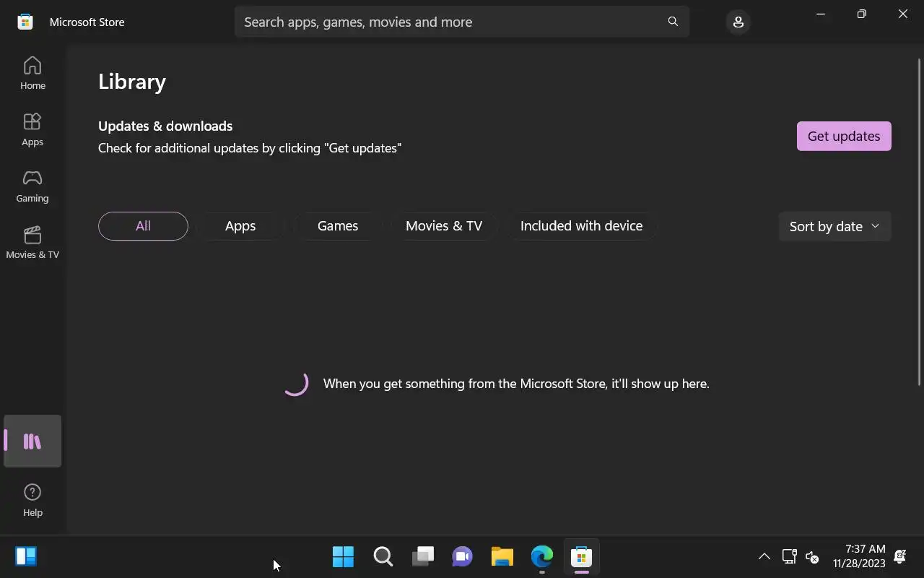Click the Microsoft Store title text

coord(87,22)
